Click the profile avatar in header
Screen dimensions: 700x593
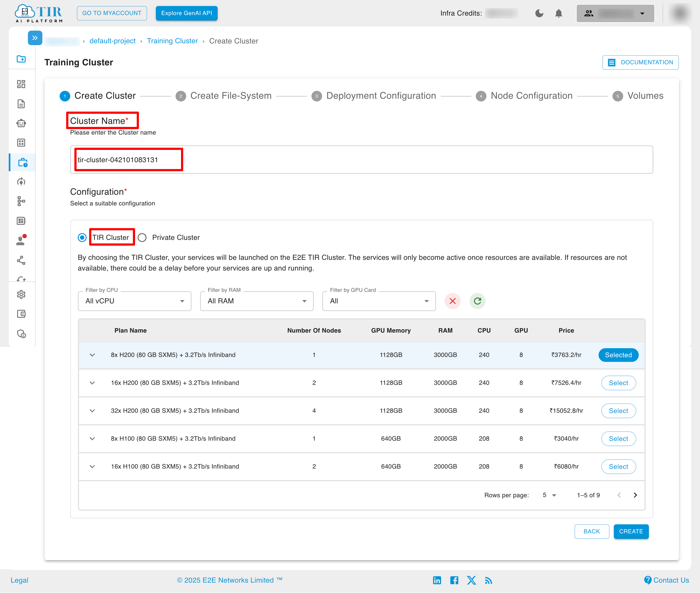[x=679, y=13]
